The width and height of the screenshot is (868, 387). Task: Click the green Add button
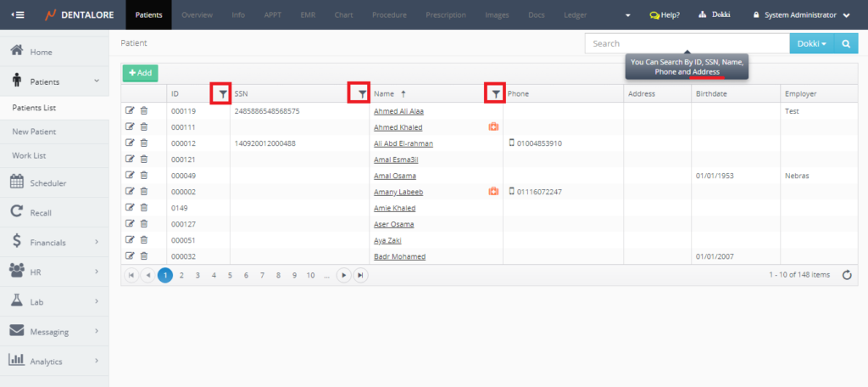[x=140, y=73]
